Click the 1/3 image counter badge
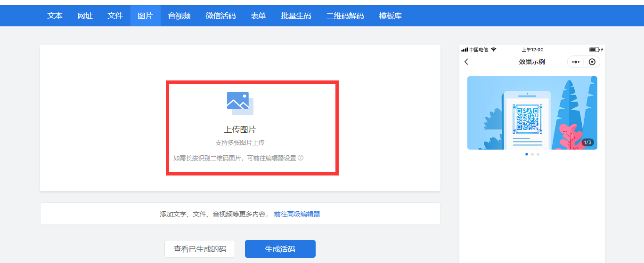 click(587, 142)
